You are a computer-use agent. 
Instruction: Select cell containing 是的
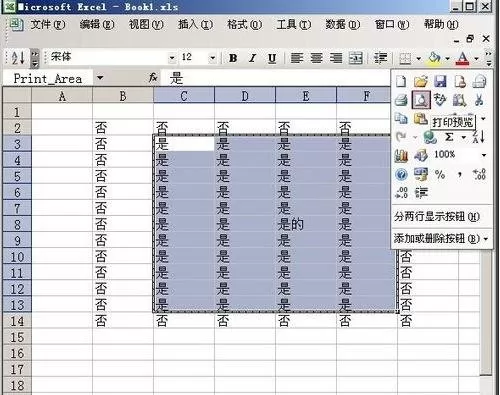(x=306, y=224)
